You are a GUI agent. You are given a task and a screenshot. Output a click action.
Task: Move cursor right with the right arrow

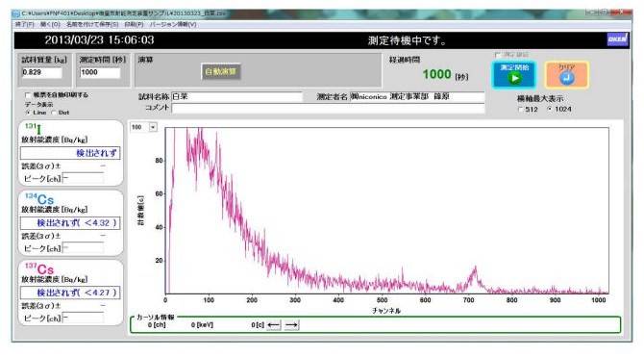291,325
